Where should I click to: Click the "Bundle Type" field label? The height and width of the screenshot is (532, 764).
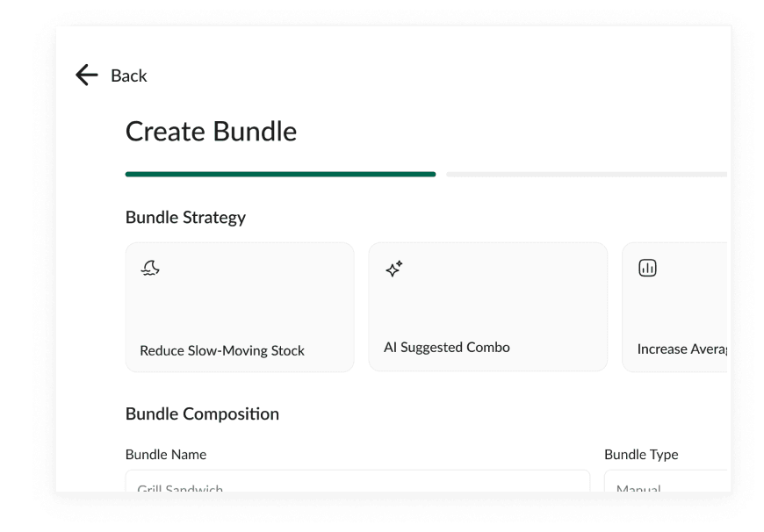(641, 454)
